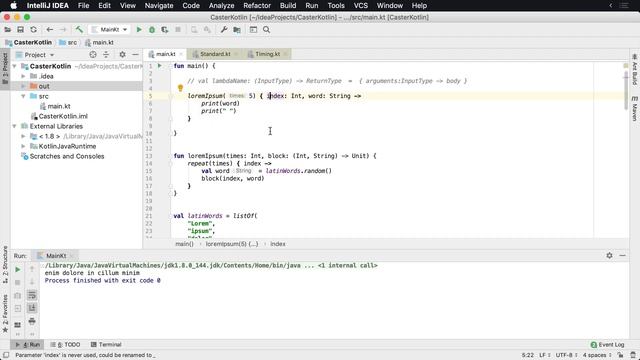Open the Maven side panel

pos(635,109)
